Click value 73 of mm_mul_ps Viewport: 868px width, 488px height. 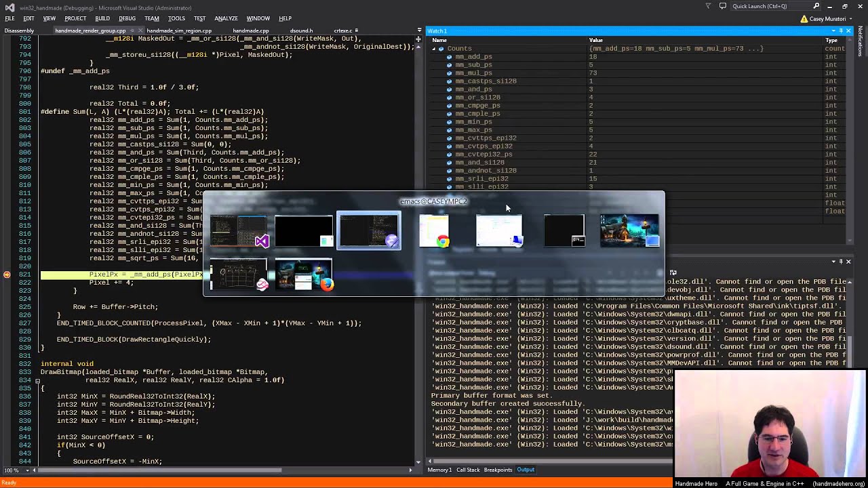593,73
